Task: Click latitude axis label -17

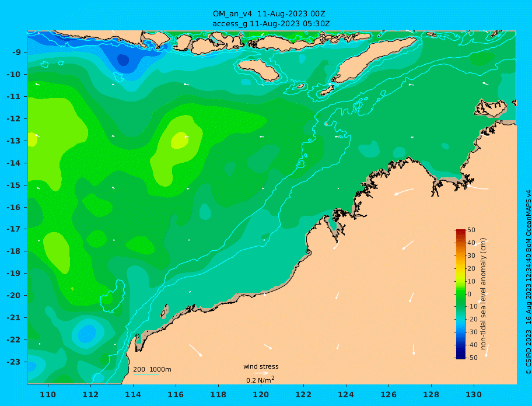Action: point(13,229)
